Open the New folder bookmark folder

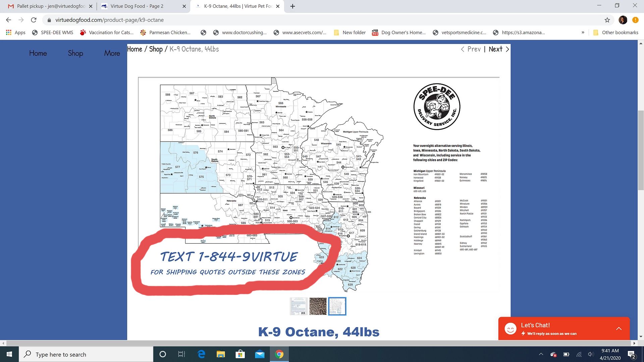point(350,33)
